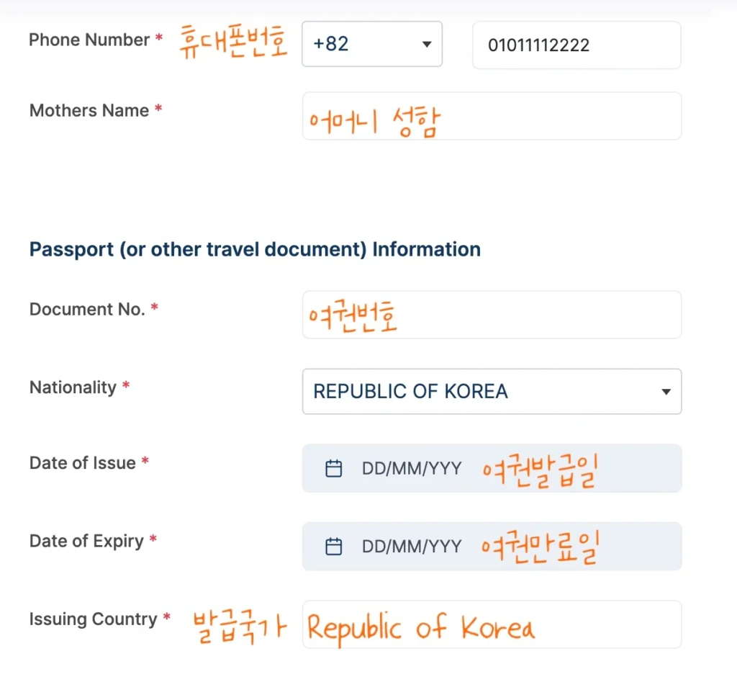Click the calendar icon in Date of Issue
The image size is (737, 700).
click(x=334, y=470)
